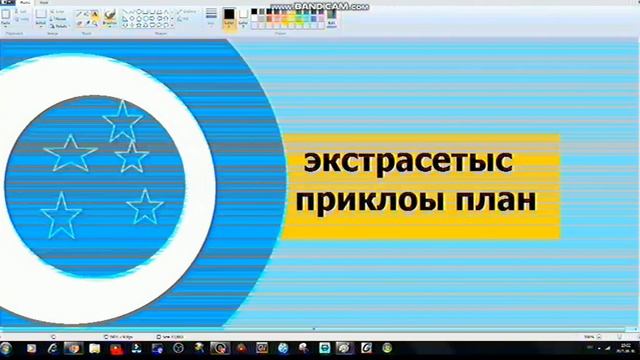Screen dimensions: 640x360
Task: Open the Windows Start button
Action: point(6,348)
